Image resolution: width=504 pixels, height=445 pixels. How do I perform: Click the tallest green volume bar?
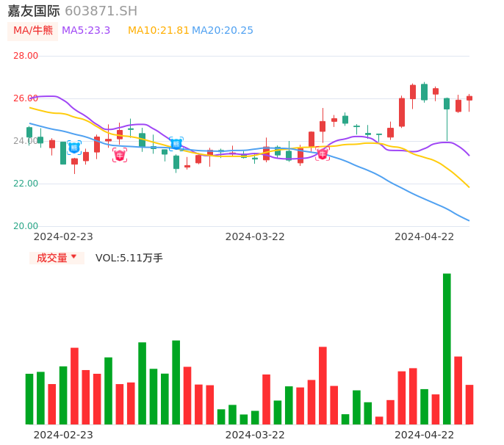tap(447, 349)
